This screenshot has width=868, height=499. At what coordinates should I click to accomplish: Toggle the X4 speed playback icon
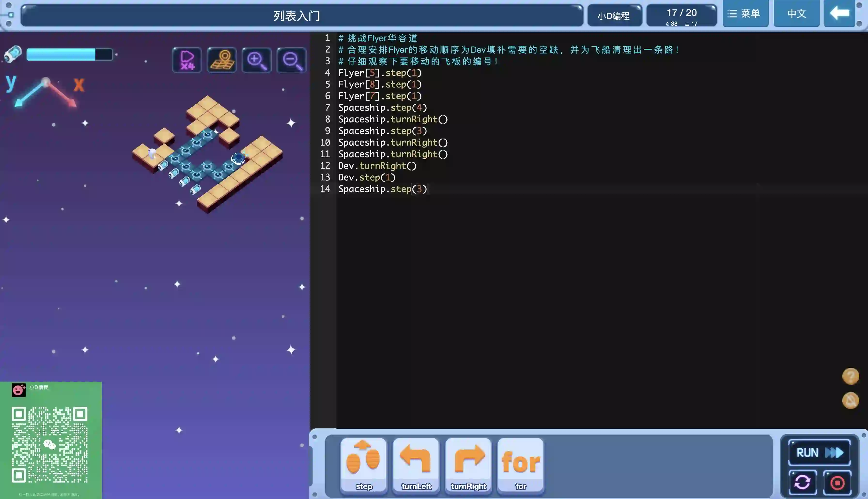187,60
